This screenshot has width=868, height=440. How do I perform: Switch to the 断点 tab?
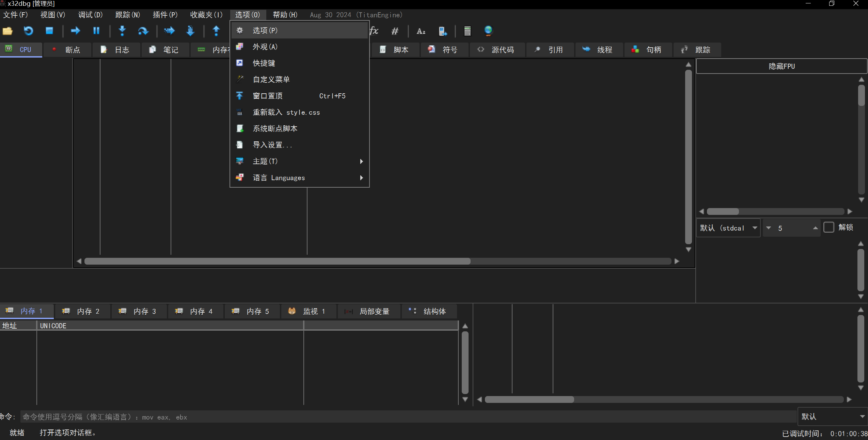67,50
